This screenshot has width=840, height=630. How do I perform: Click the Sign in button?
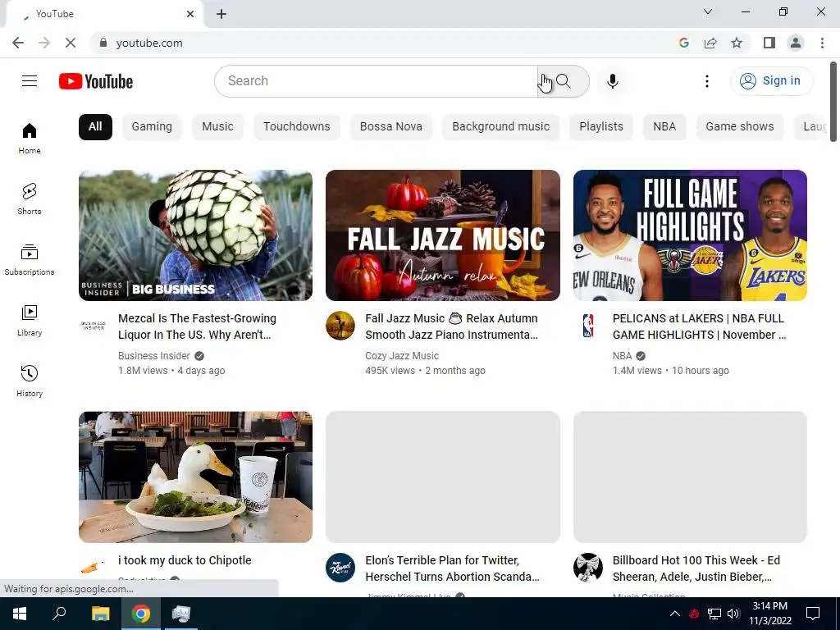point(771,81)
